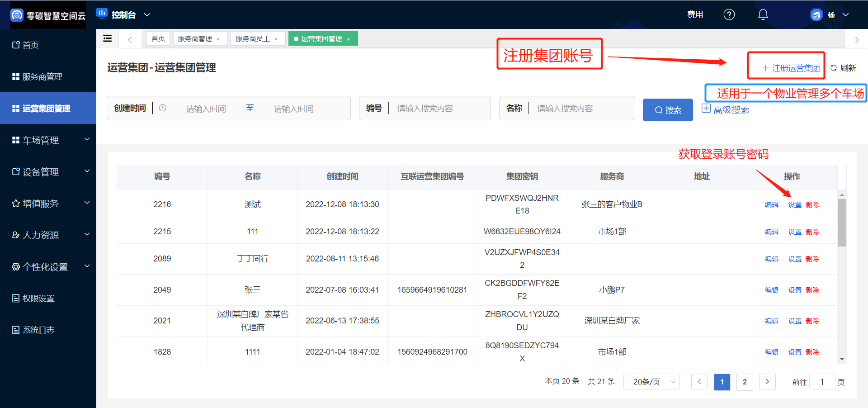868x408 pixels.
Task: Focus the end time input field
Action: 294,109
